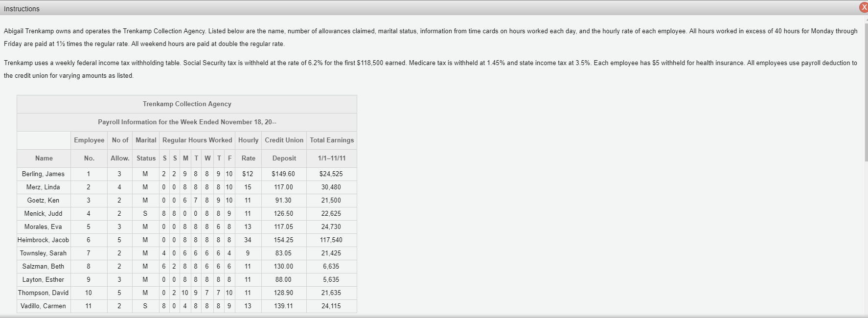
Task: Click Vadillo, Carmen's name cell
Action: click(44, 306)
